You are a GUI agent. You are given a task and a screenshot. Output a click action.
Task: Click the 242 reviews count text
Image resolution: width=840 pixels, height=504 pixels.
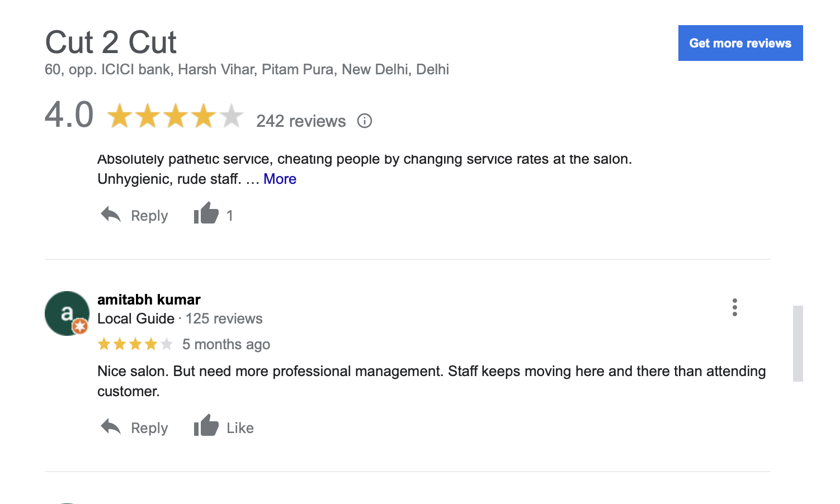coord(301,121)
